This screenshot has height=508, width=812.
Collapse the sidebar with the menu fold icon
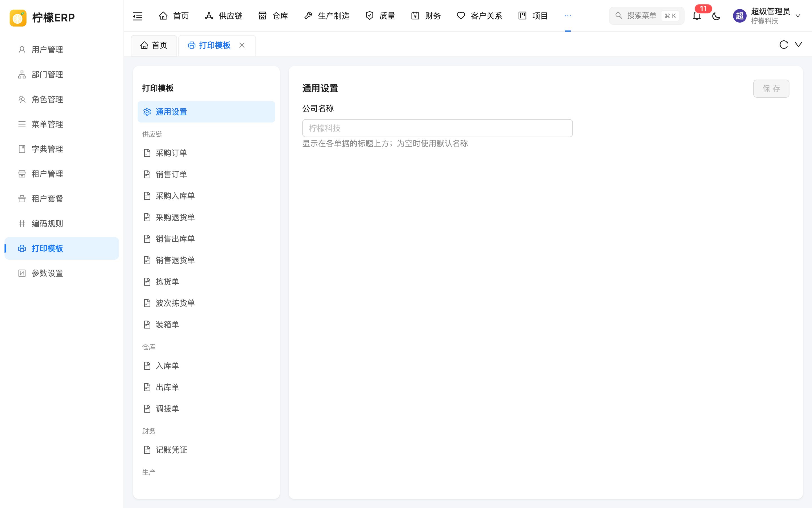(138, 16)
